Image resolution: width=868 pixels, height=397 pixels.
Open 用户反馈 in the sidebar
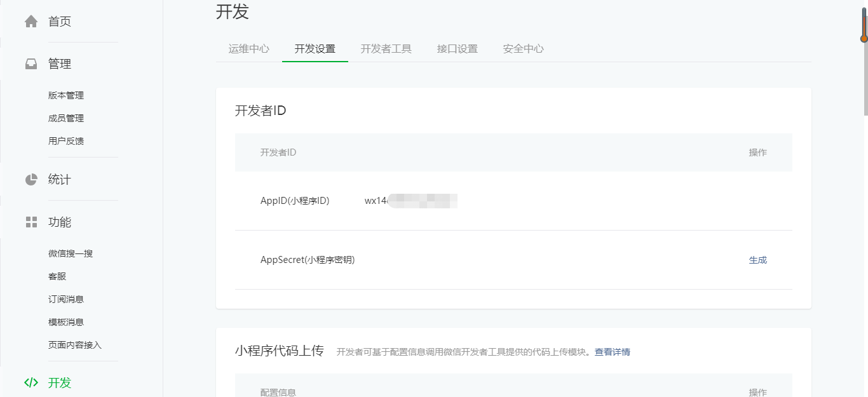point(66,141)
